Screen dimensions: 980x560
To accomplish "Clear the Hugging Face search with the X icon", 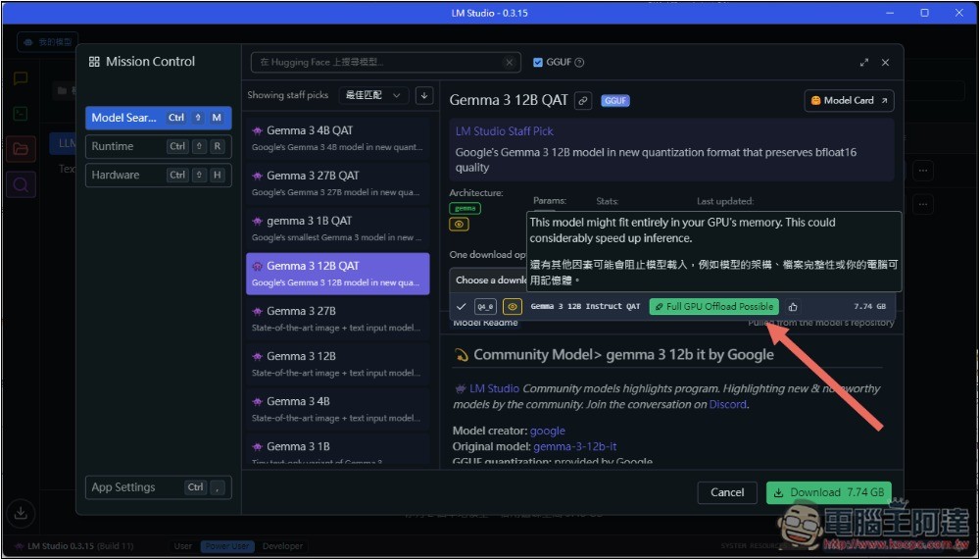I will (x=509, y=63).
